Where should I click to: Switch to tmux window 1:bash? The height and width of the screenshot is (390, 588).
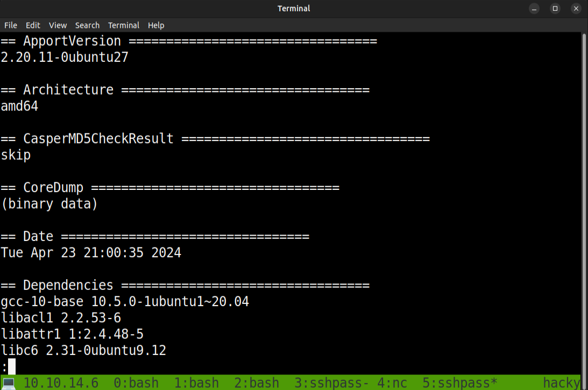pos(196,383)
